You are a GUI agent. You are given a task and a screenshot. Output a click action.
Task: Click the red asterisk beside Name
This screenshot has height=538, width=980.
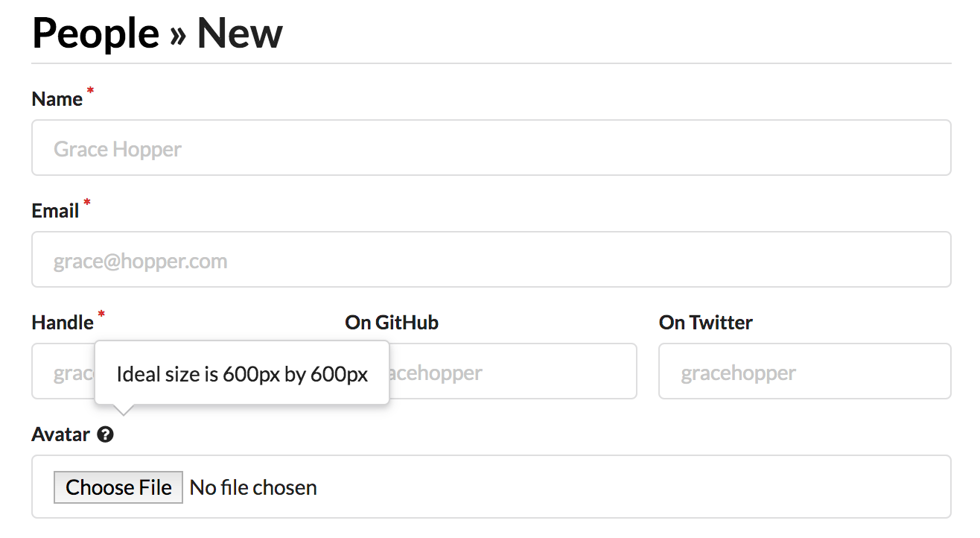[91, 91]
